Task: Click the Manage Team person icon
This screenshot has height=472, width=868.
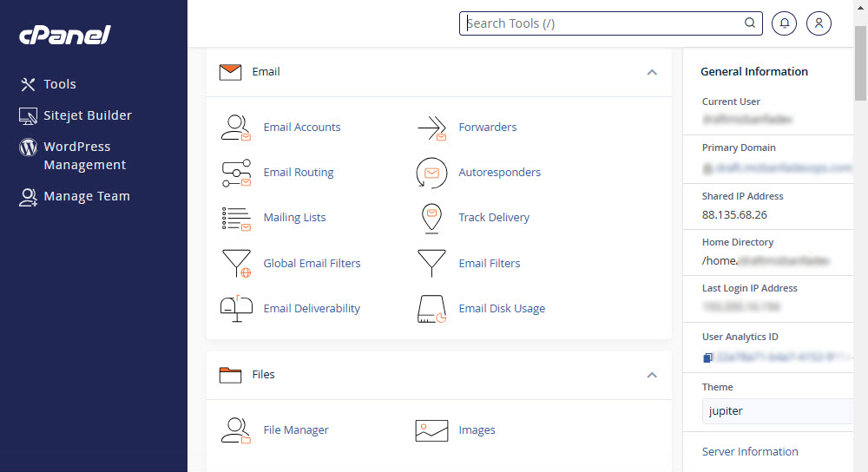Action: point(28,197)
